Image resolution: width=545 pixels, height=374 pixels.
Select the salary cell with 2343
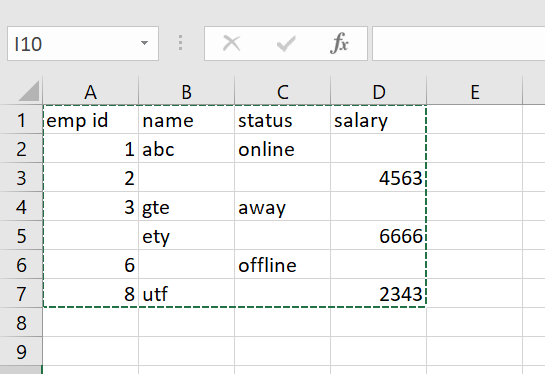379,293
